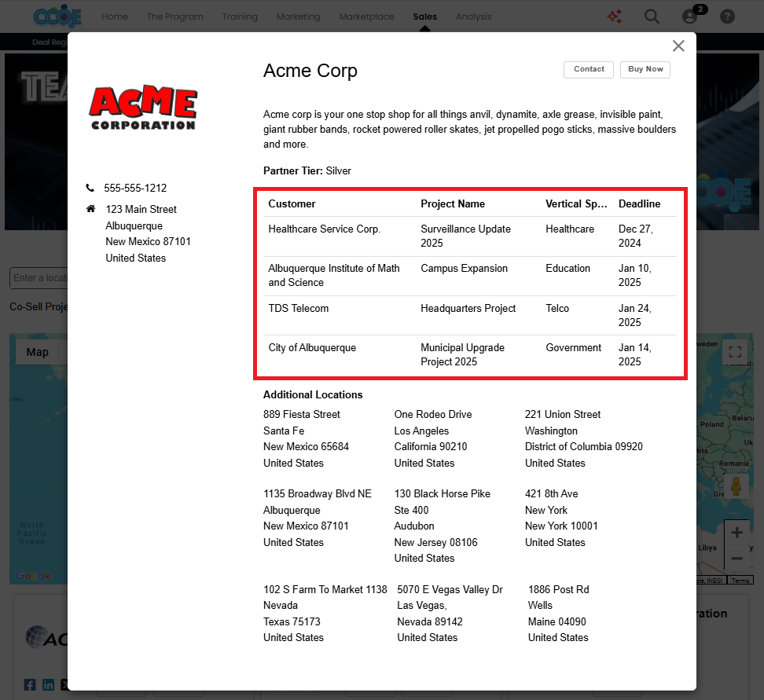Click the Dec 27, 2024 deadline
764x700 pixels.
coord(635,236)
